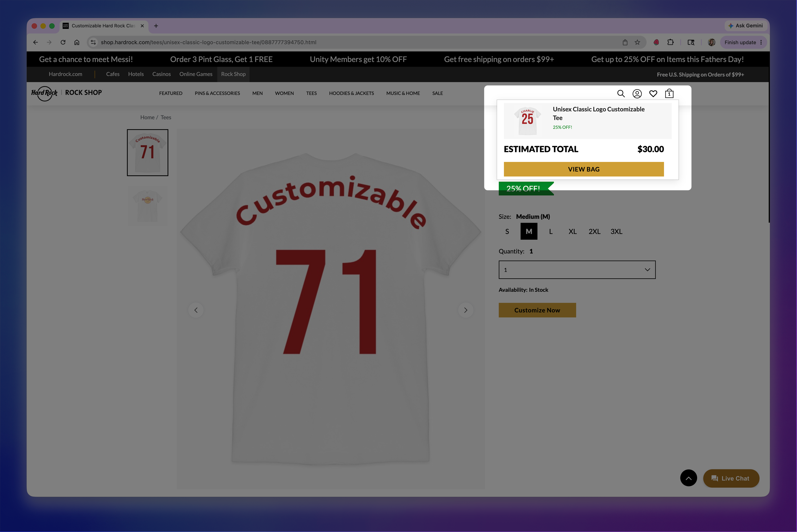
Task: Select Rock Shop tab
Action: click(x=233, y=74)
